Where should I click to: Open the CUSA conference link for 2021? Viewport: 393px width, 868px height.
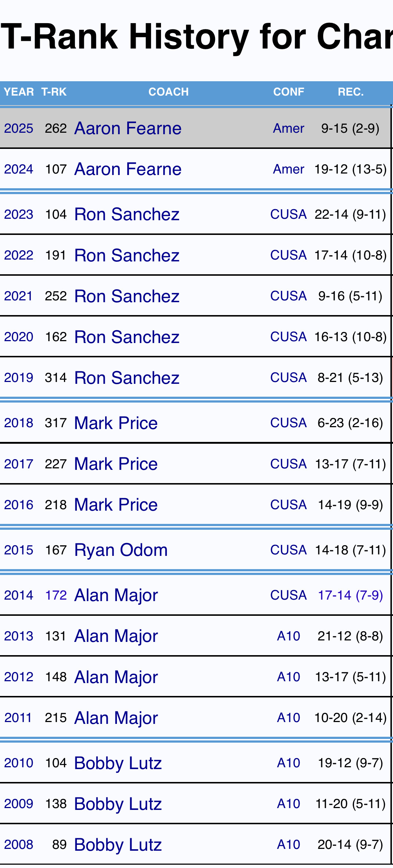[x=288, y=296]
